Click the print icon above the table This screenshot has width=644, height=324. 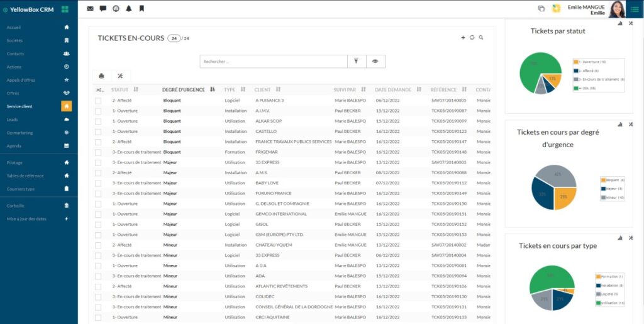(x=101, y=76)
